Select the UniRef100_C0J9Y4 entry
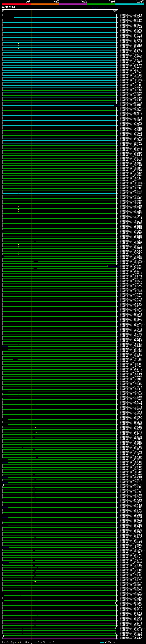This screenshot has width=146, height=644. click(131, 276)
